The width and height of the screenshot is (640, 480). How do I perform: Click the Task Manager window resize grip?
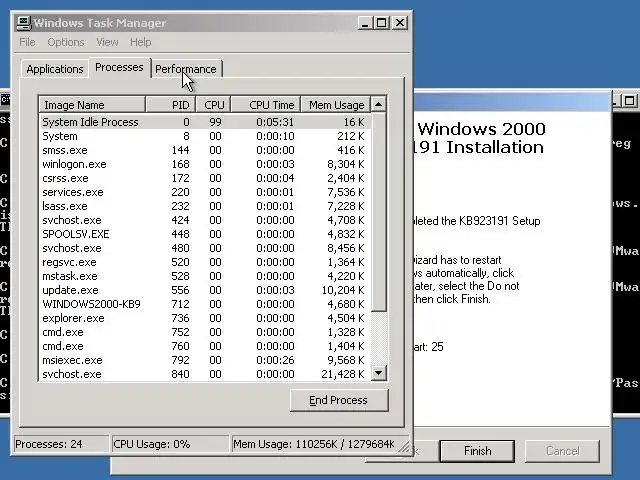coord(404,447)
